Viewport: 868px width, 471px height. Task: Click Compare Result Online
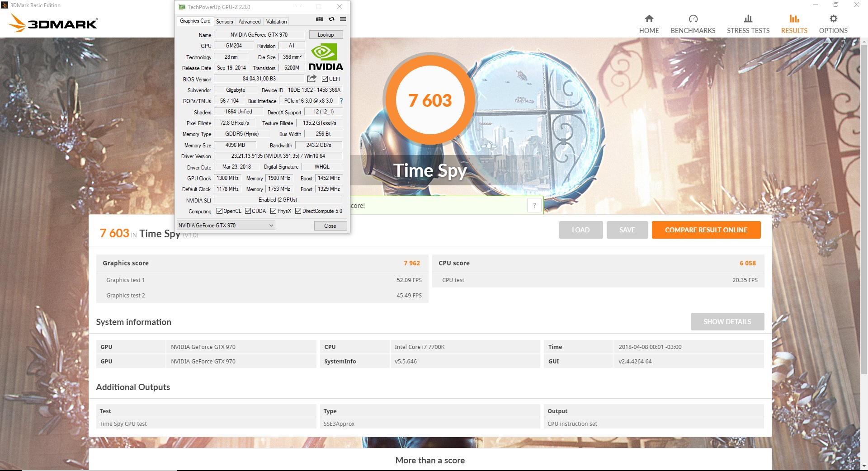pos(706,230)
